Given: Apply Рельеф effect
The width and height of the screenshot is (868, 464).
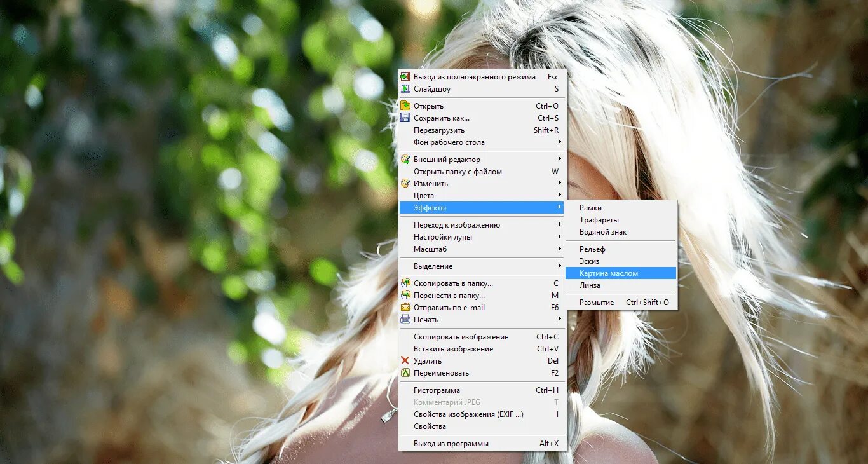Looking at the screenshot, I should coord(621,249).
